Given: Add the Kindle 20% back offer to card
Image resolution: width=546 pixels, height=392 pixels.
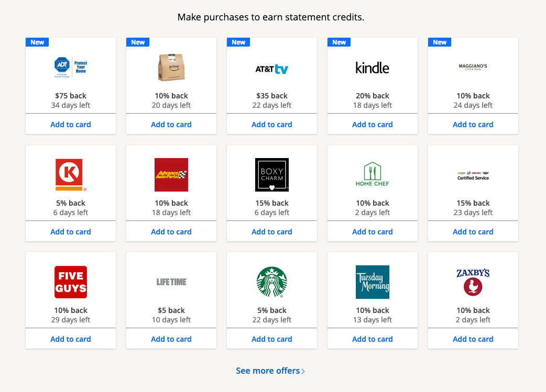Looking at the screenshot, I should tap(373, 125).
